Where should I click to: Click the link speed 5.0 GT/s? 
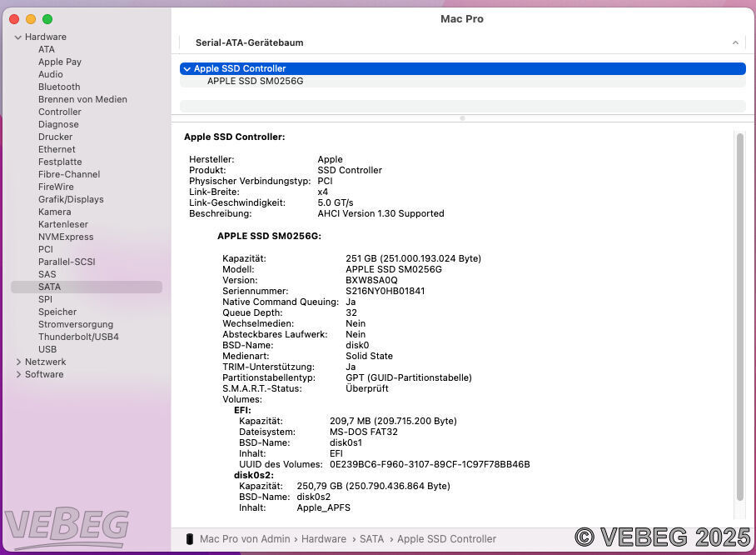point(335,202)
